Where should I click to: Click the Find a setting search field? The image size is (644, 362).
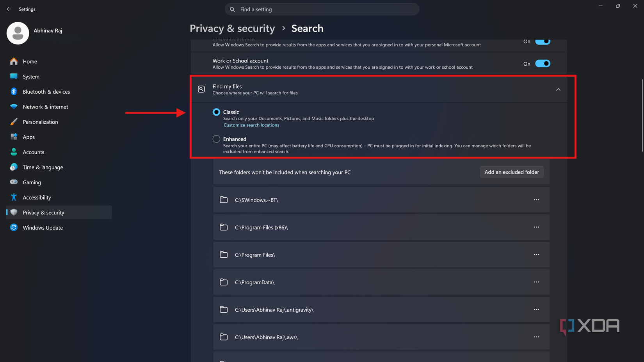pyautogui.click(x=322, y=9)
